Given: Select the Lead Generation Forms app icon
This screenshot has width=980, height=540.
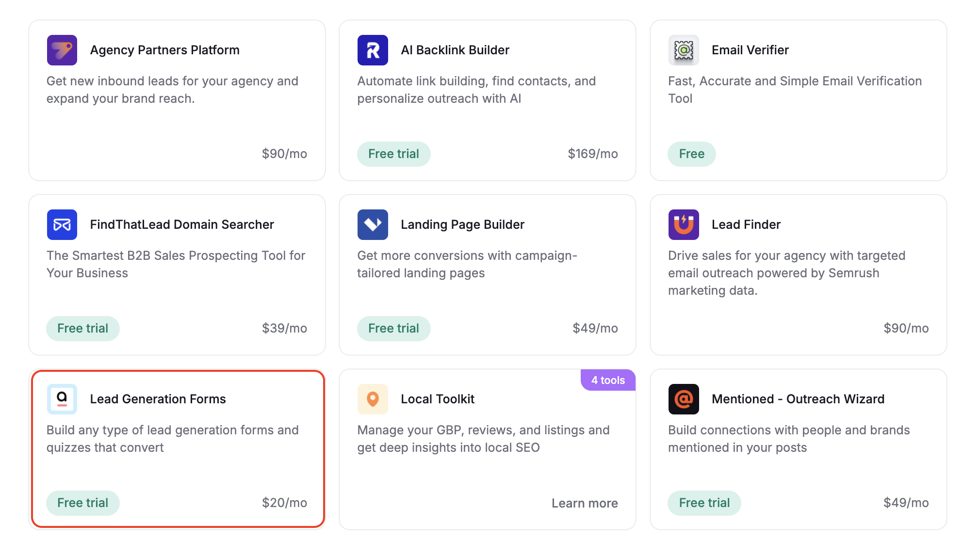Looking at the screenshot, I should click(x=62, y=399).
